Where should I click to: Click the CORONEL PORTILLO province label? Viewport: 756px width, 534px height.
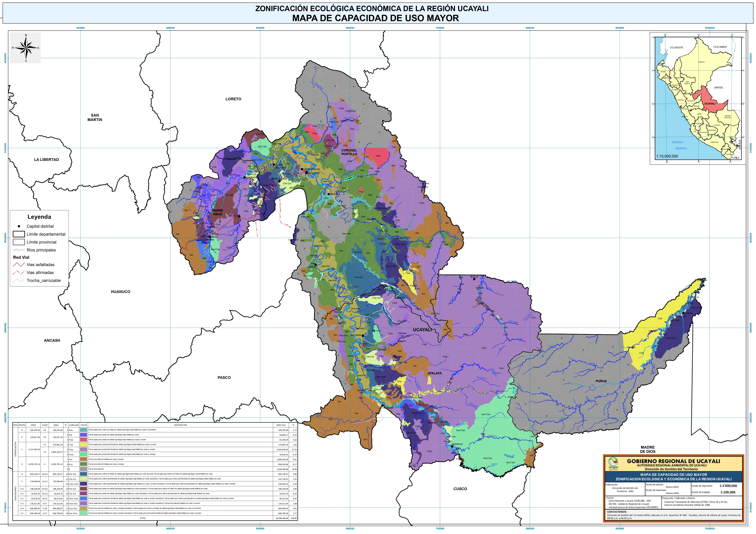coord(349,152)
